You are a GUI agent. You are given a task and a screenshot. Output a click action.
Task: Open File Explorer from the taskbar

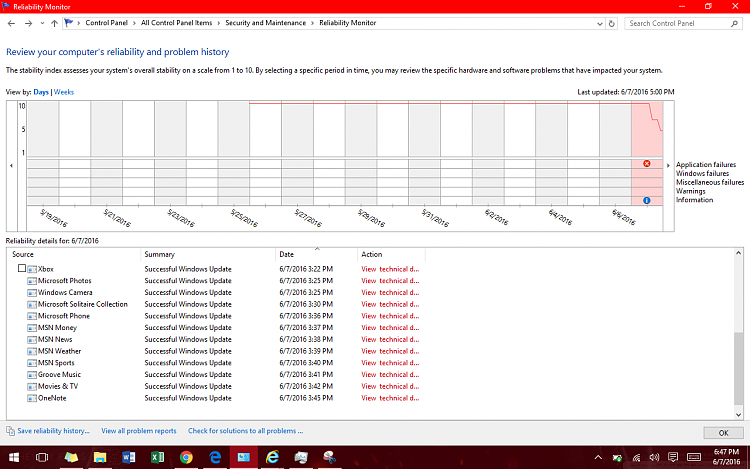pos(99,458)
